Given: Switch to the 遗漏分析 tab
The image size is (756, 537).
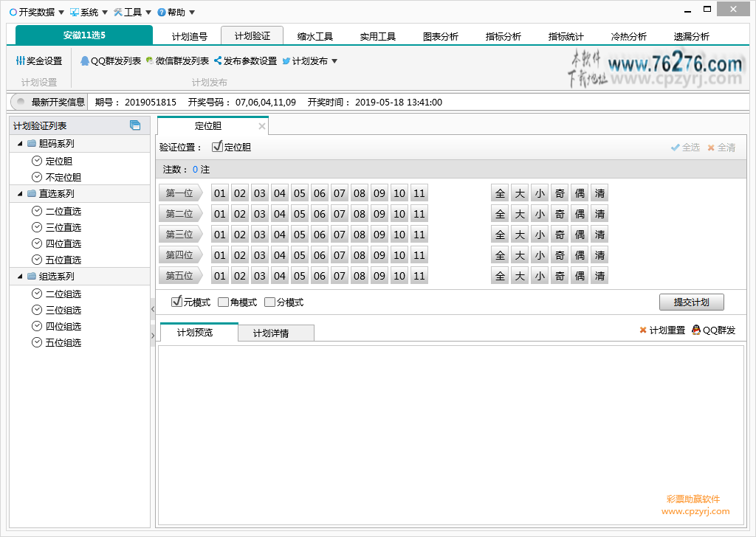Looking at the screenshot, I should [691, 36].
